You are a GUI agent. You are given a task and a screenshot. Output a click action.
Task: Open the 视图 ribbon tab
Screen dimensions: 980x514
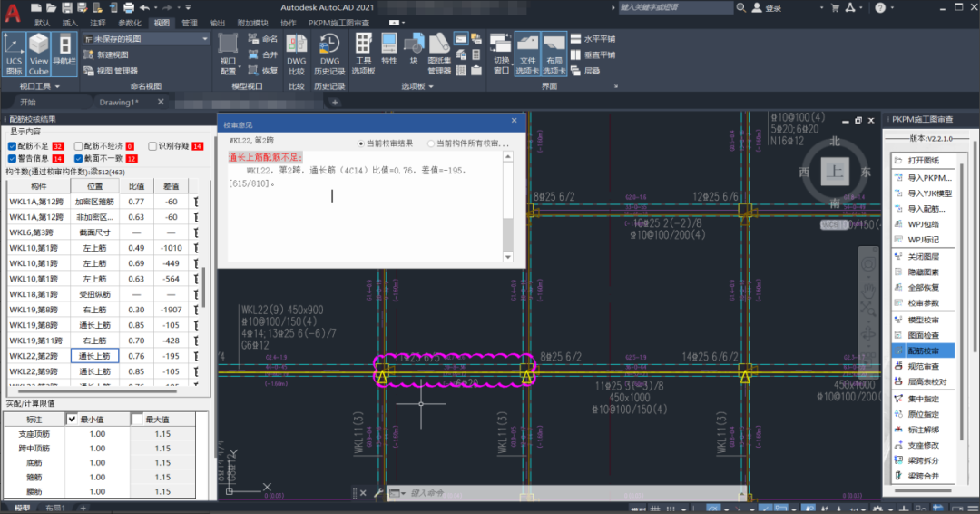tap(162, 23)
